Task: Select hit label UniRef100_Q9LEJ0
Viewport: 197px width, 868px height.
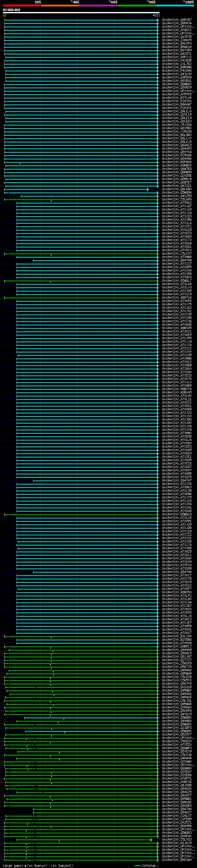Action: pyautogui.click(x=177, y=111)
